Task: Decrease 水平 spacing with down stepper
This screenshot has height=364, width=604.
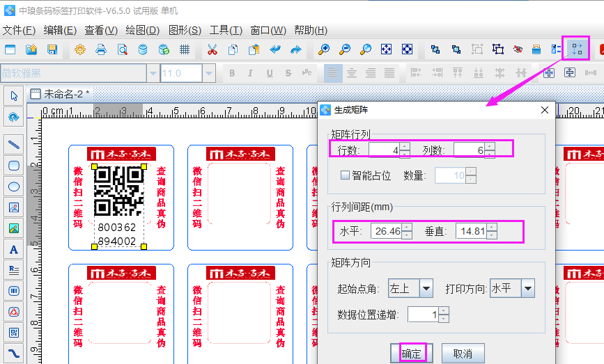Action: [x=407, y=235]
